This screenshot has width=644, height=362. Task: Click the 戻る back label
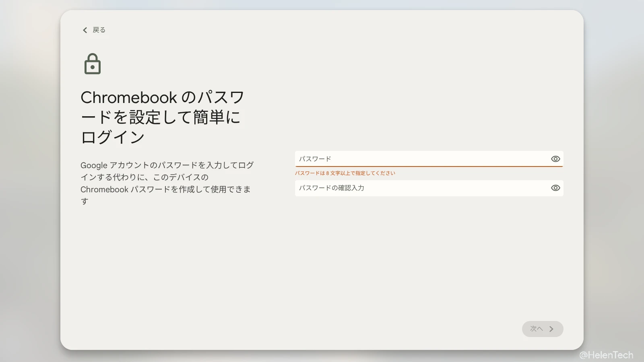(x=99, y=30)
